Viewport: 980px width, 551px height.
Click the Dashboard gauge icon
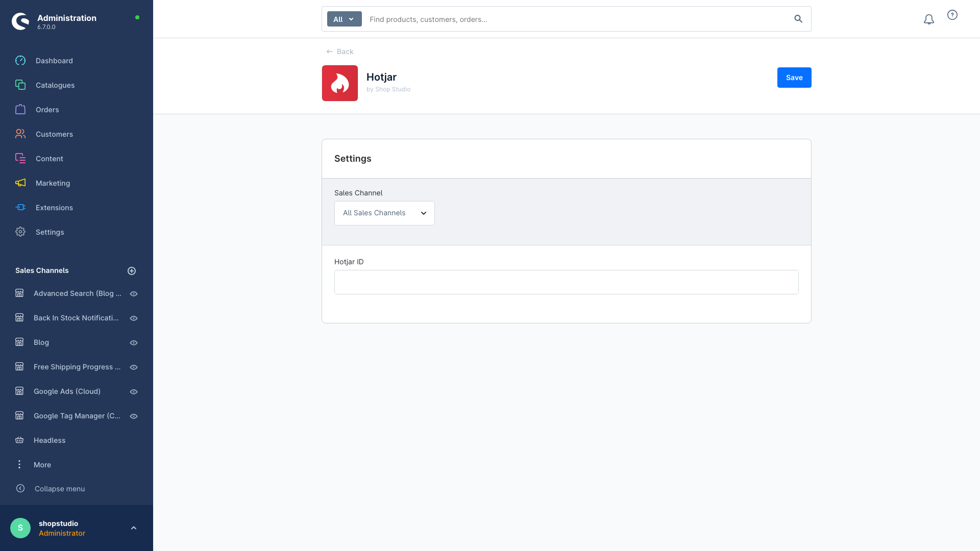20,61
